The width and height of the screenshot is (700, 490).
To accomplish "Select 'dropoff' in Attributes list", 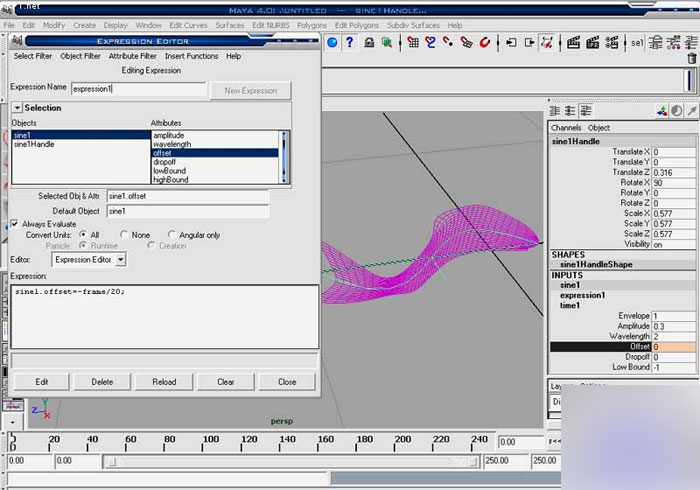I will tap(164, 162).
